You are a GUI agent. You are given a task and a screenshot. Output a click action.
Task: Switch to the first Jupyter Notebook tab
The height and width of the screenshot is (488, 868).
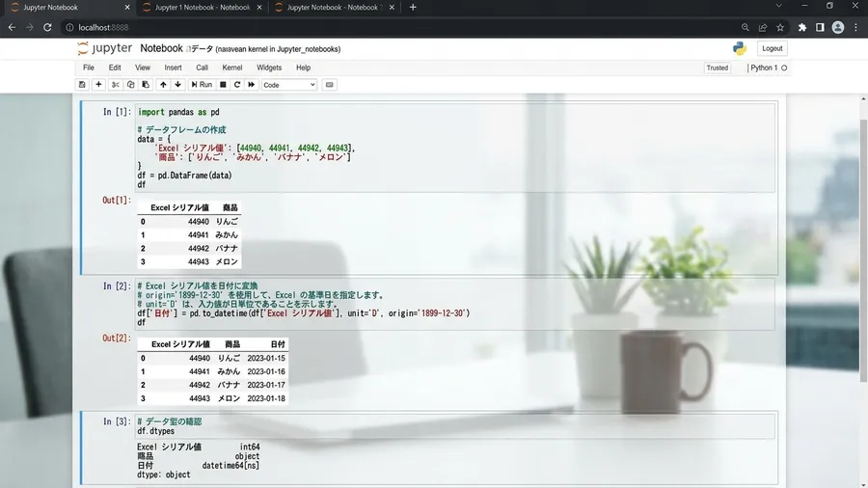69,7
